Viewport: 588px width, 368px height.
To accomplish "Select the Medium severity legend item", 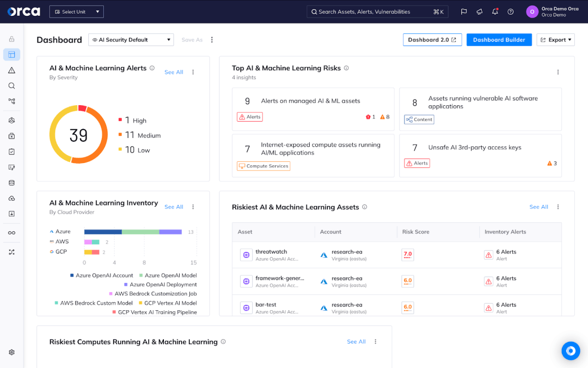I will (x=139, y=135).
